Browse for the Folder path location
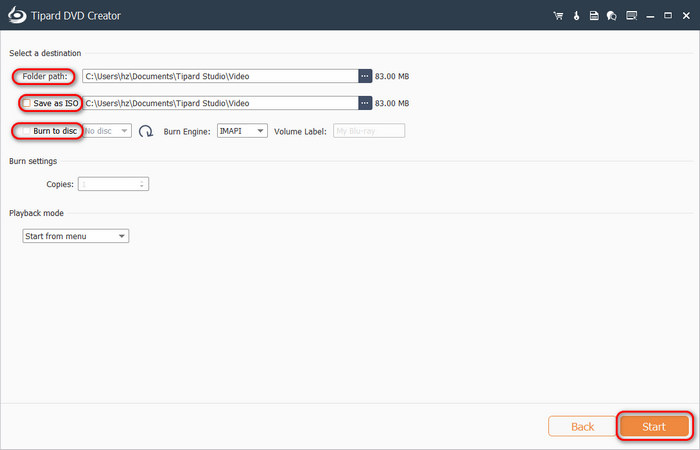The width and height of the screenshot is (700, 450). [365, 76]
